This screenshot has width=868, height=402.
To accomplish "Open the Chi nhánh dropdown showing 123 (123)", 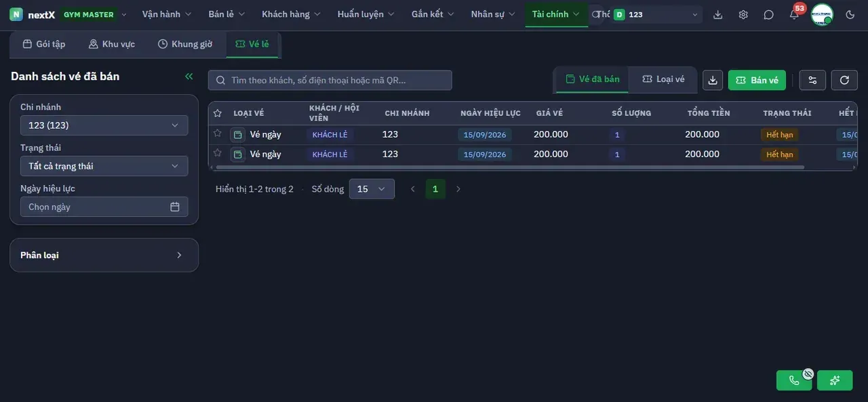I will coord(104,125).
